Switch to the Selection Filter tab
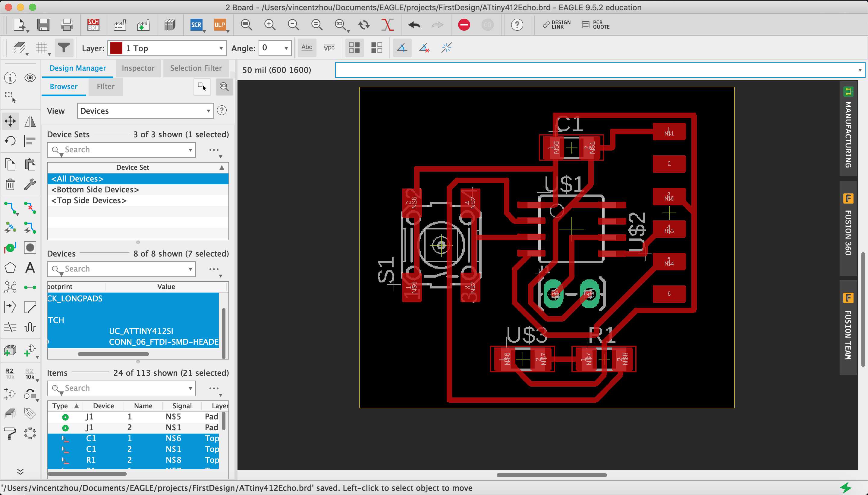 click(x=196, y=68)
